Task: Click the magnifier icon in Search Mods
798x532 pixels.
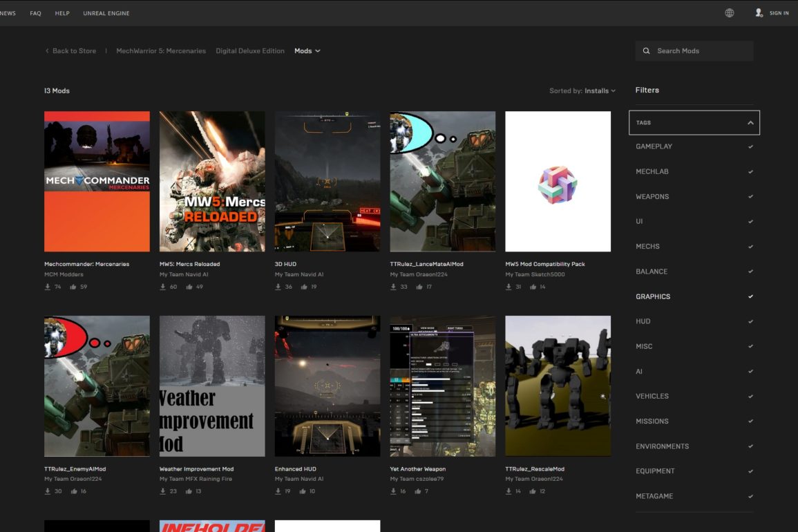Action: click(x=646, y=51)
